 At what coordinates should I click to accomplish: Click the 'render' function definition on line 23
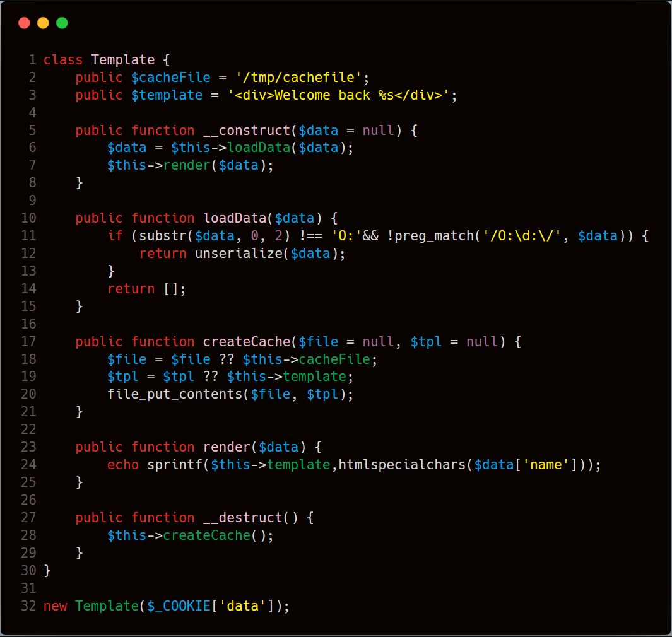click(x=227, y=447)
